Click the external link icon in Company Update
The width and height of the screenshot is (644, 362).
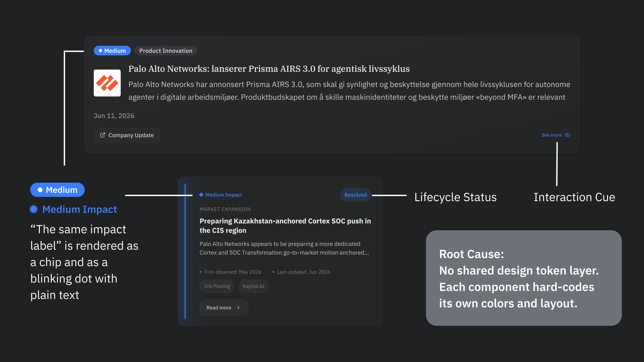pos(103,135)
